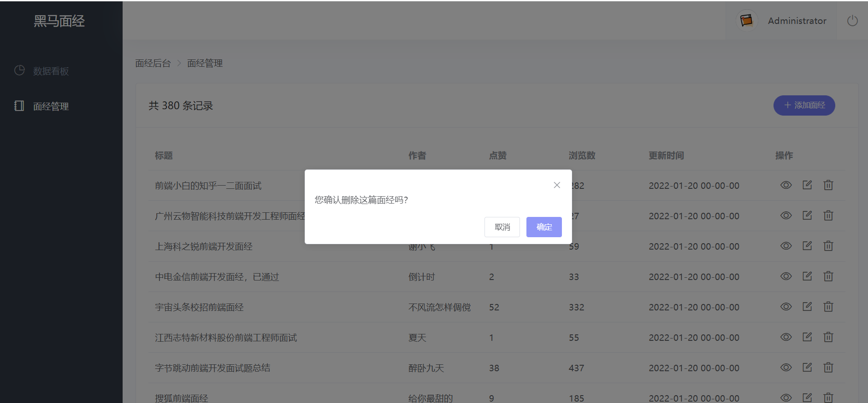Click the 您确认删除这篇面经吗? dialog message

point(361,200)
